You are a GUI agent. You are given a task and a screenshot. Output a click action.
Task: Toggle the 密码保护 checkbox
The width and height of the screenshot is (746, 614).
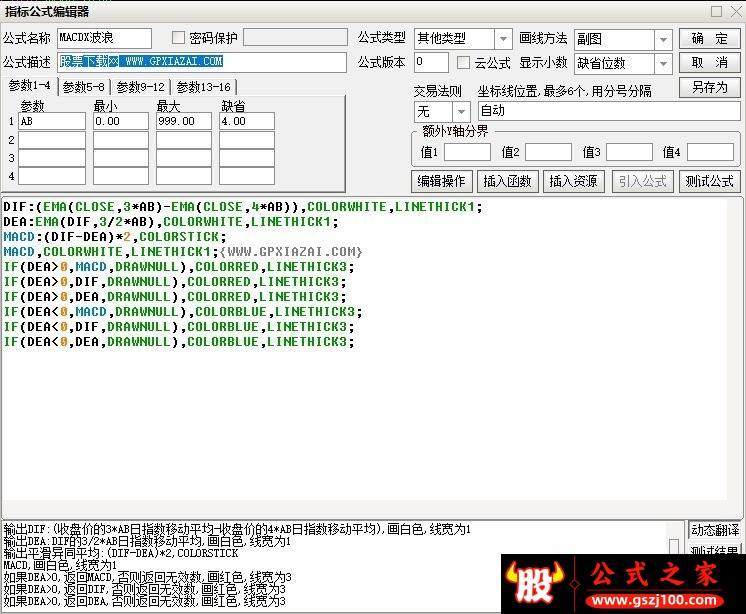pyautogui.click(x=178, y=38)
